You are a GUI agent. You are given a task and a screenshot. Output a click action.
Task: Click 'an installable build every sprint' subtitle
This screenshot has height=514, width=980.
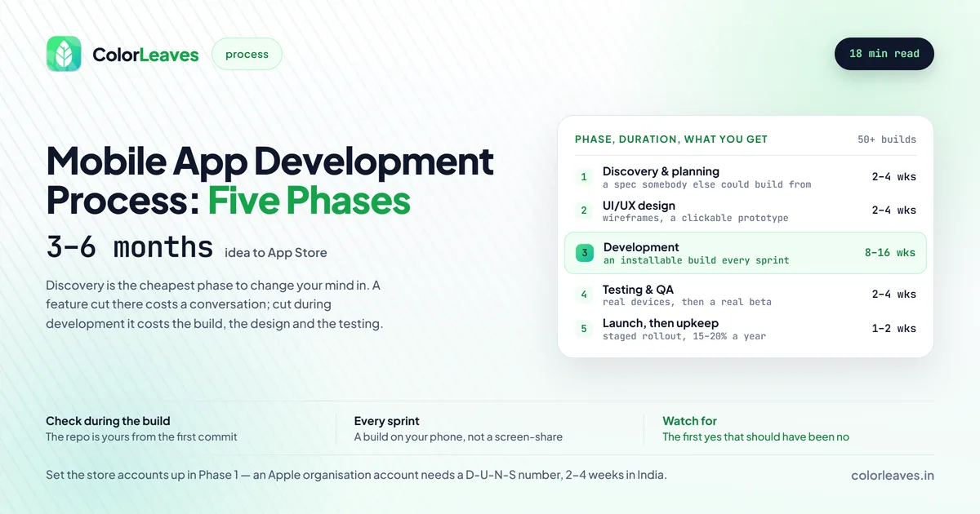tap(697, 260)
